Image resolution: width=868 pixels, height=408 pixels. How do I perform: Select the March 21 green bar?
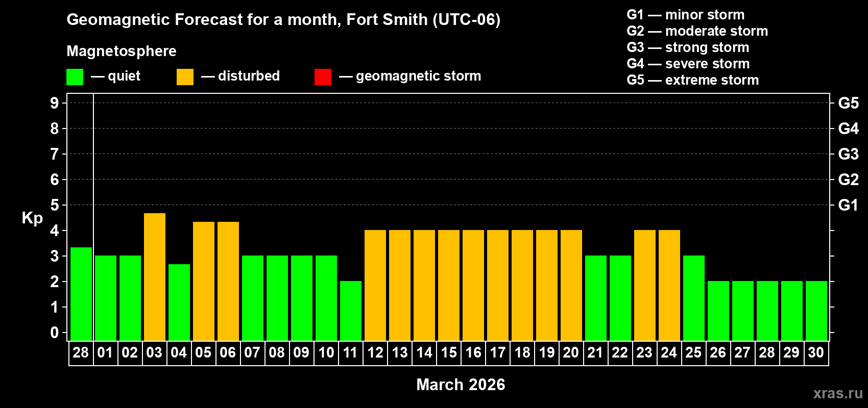596,298
